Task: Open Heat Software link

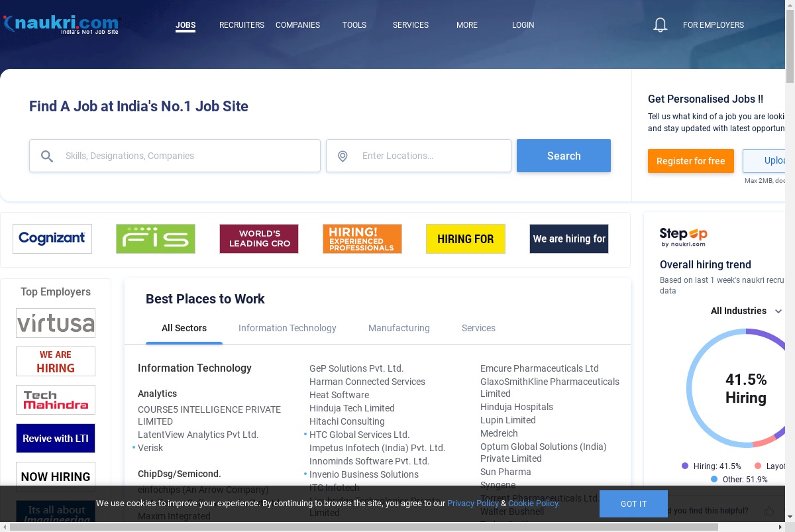Action: (x=339, y=395)
